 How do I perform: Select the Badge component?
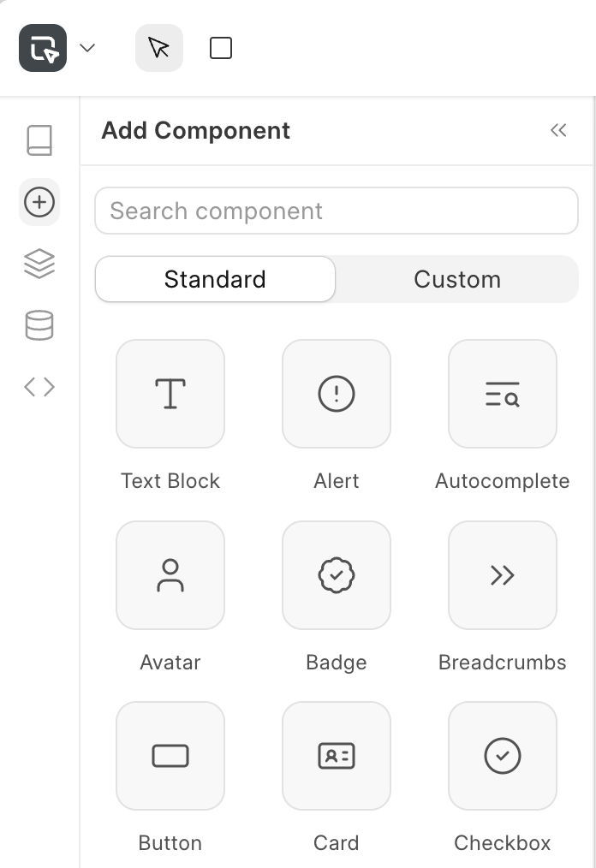[x=336, y=575]
